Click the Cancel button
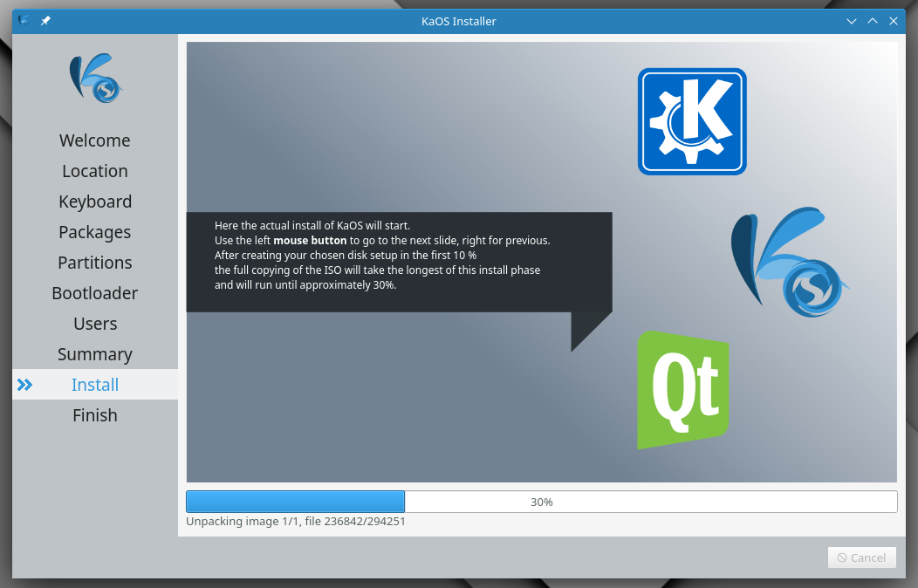The height and width of the screenshot is (588, 918). coord(862,557)
